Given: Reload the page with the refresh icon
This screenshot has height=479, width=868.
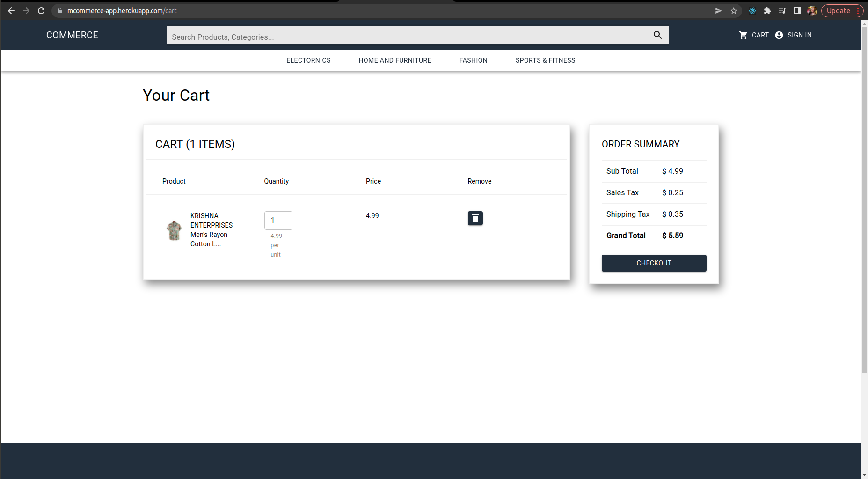Looking at the screenshot, I should point(41,11).
